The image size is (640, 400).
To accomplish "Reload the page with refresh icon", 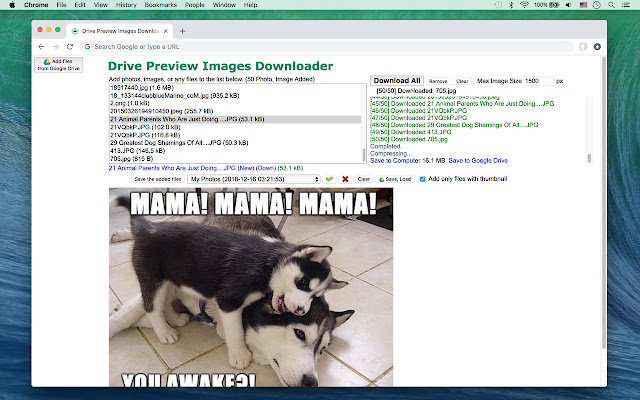I will 70,47.
